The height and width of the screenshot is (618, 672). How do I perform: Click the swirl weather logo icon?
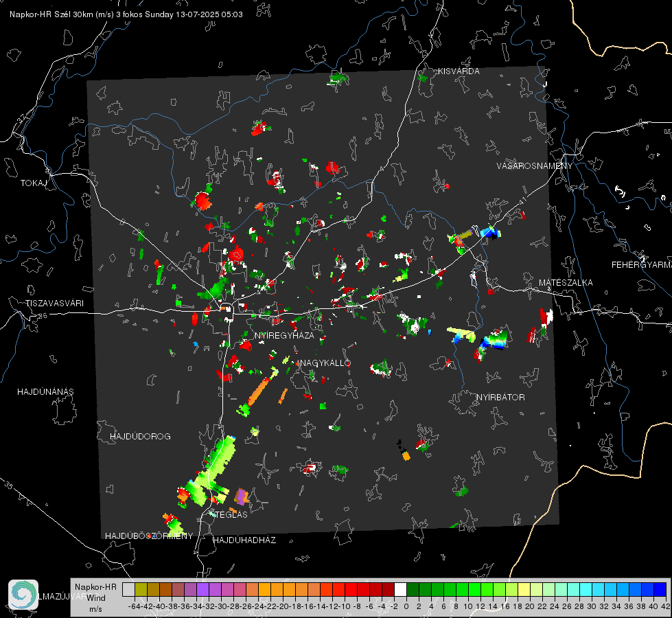[23, 595]
